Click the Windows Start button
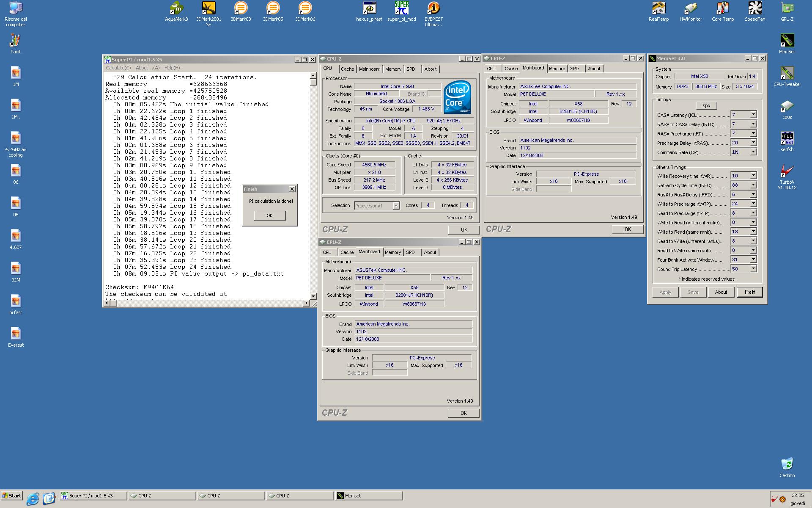 12,496
